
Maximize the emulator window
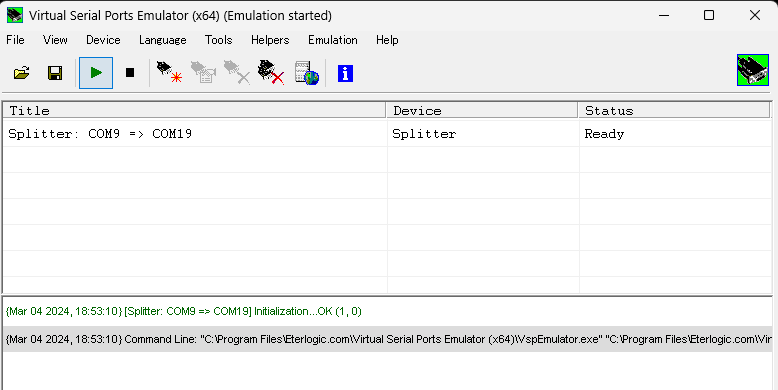coord(709,15)
